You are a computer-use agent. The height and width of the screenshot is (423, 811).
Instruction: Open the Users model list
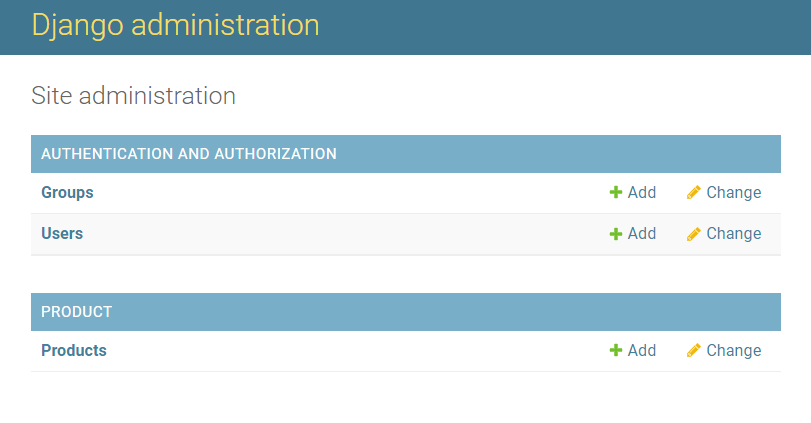(62, 234)
